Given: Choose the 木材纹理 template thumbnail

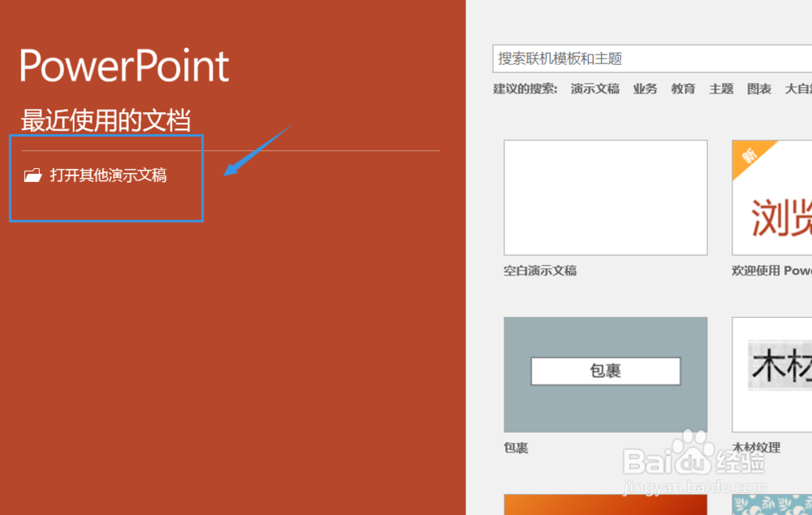Looking at the screenshot, I should (x=772, y=374).
